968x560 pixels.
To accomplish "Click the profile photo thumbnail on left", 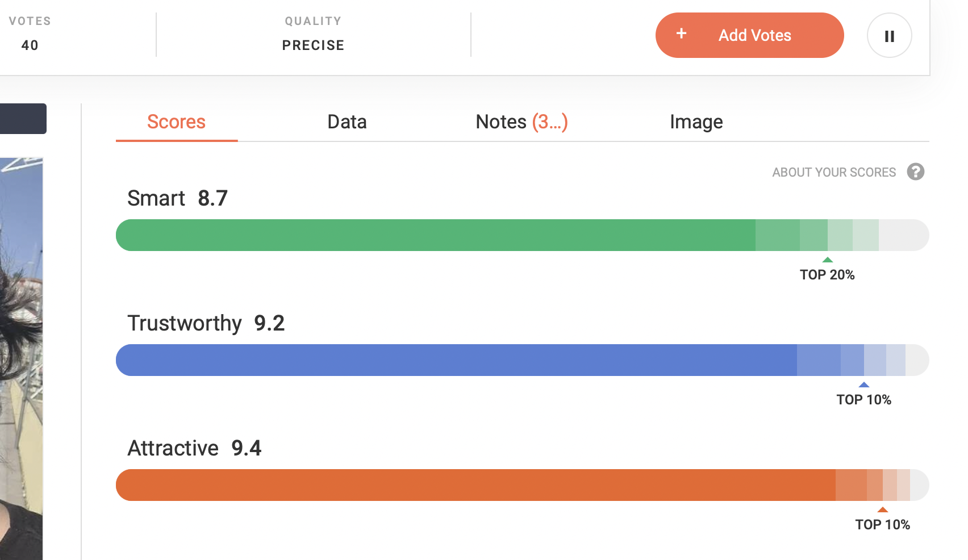I will click(21, 358).
